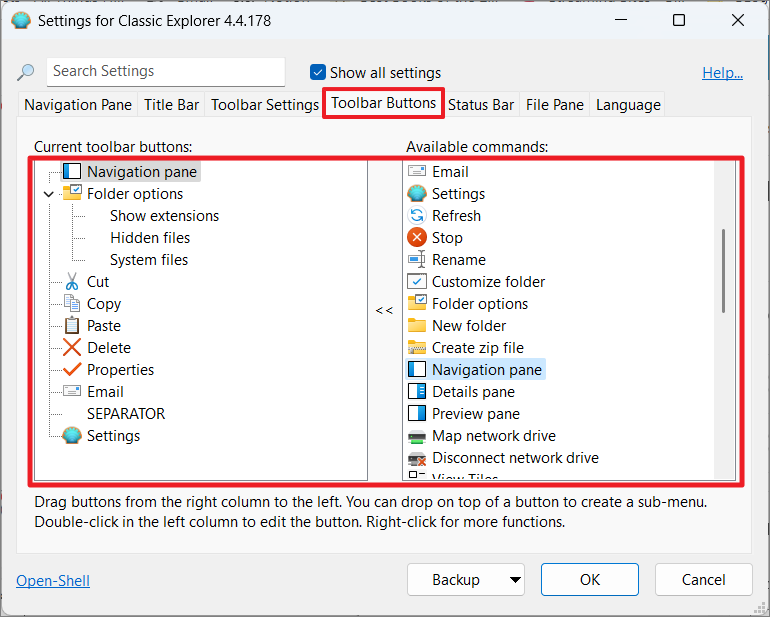Viewport: 770px width, 617px height.
Task: Select the System files tree item
Action: point(149,259)
